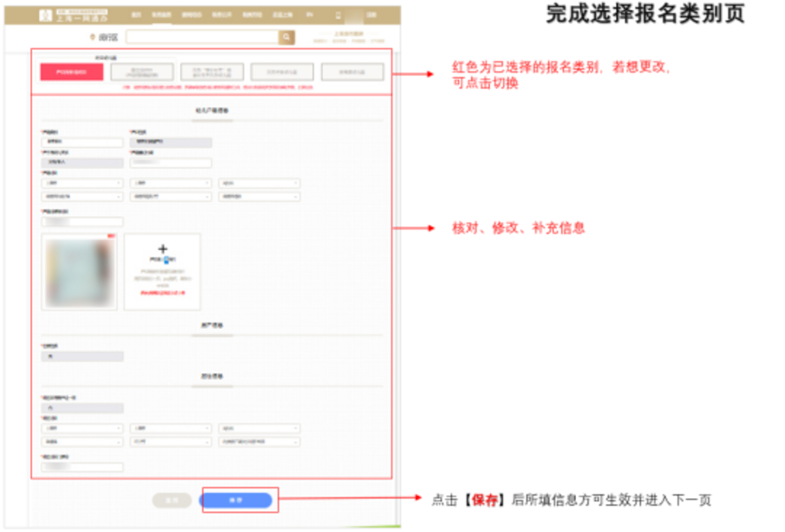Image resolution: width=785 pixels, height=532 pixels.
Task: Click the plus icon to upload photo
Action: [163, 249]
